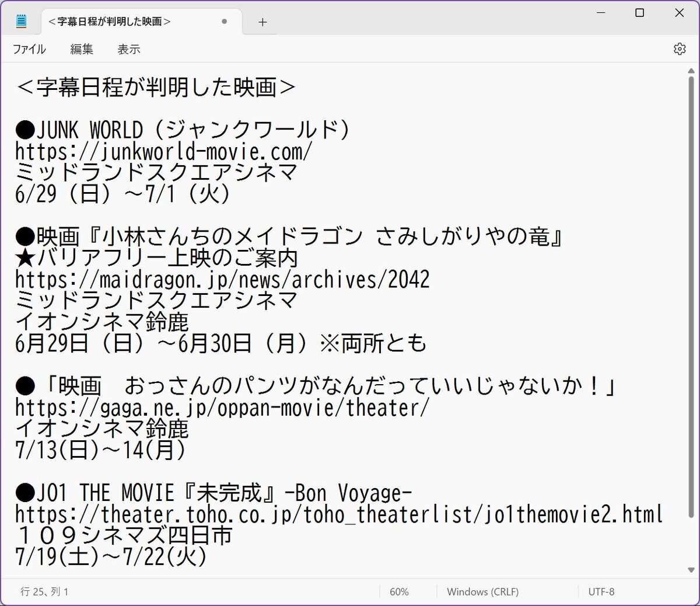Click the scrollbar up arrow
This screenshot has height=606, width=700.
click(691, 72)
